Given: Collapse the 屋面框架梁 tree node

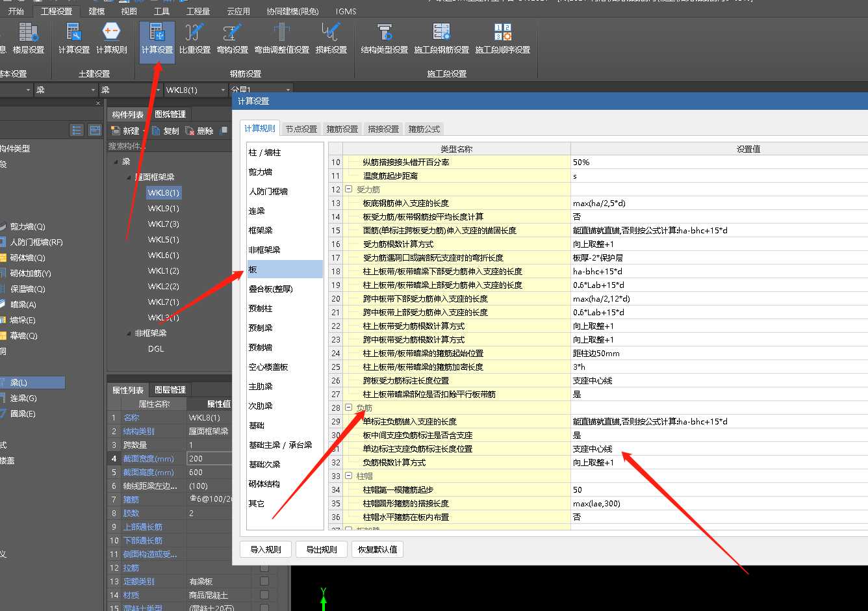Looking at the screenshot, I should (129, 177).
